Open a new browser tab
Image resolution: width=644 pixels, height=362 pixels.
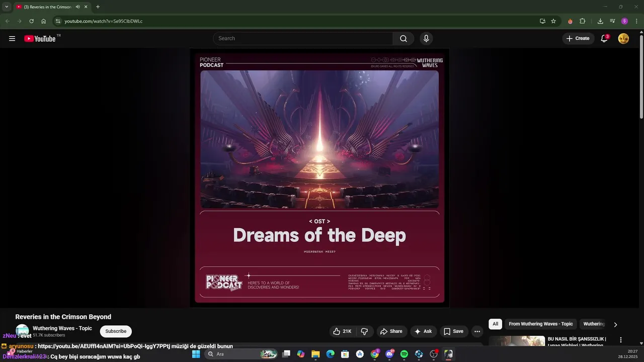[98, 7]
